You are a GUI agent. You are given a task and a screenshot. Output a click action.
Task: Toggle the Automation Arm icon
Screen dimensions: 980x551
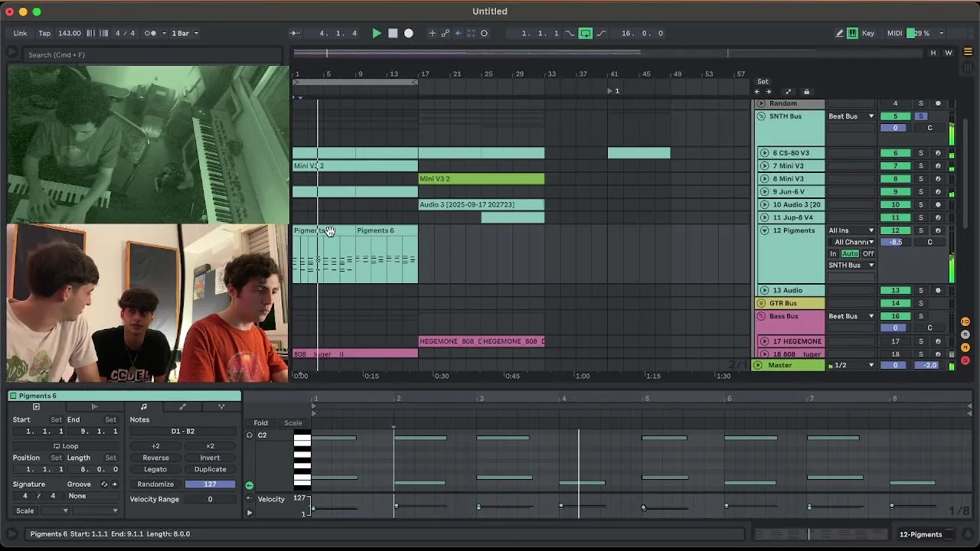pos(445,33)
